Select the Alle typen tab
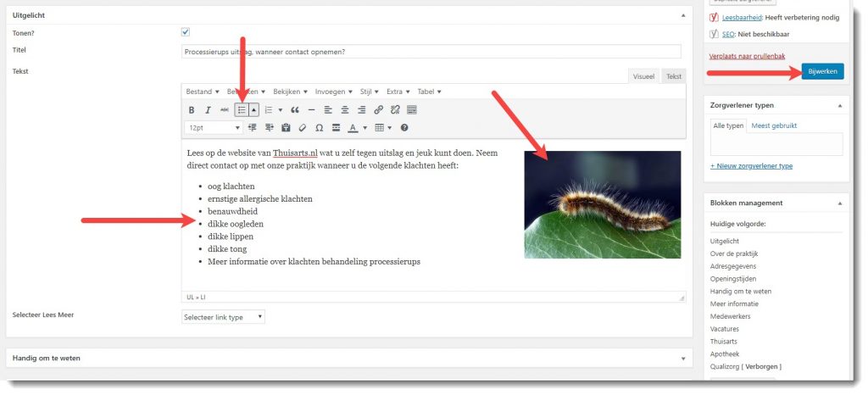 pyautogui.click(x=728, y=125)
